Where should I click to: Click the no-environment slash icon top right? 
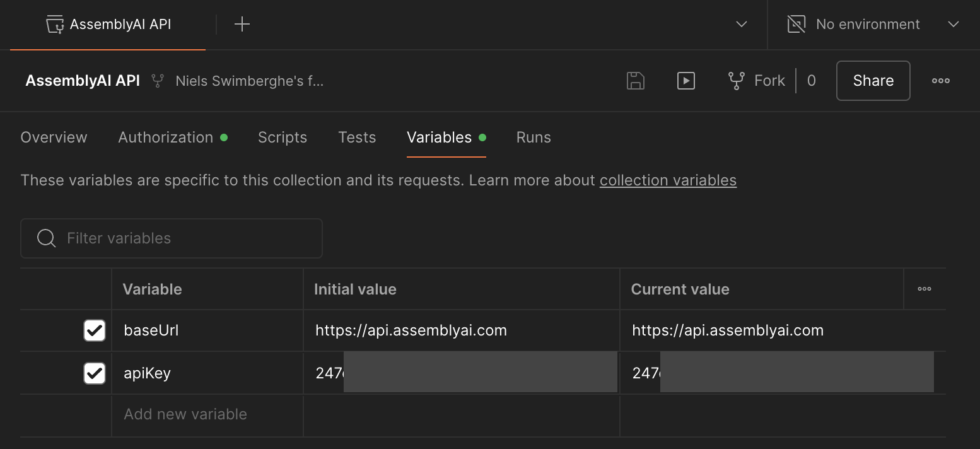[x=795, y=24]
